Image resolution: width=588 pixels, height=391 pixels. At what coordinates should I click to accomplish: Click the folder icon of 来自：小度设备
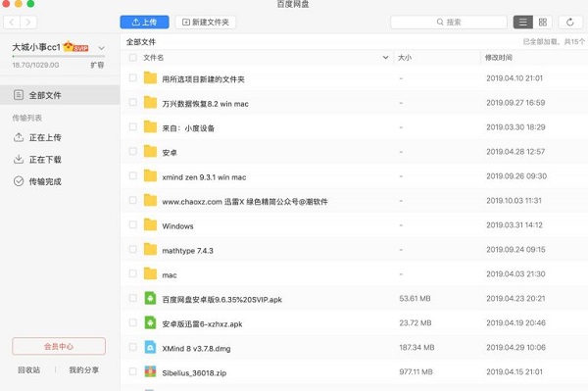pos(150,126)
